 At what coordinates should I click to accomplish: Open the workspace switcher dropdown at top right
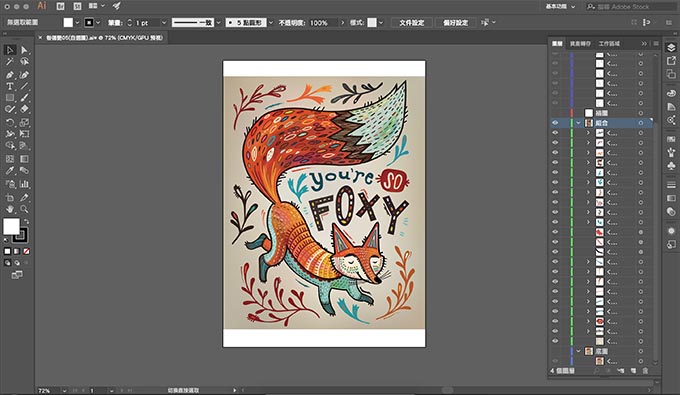pos(560,7)
